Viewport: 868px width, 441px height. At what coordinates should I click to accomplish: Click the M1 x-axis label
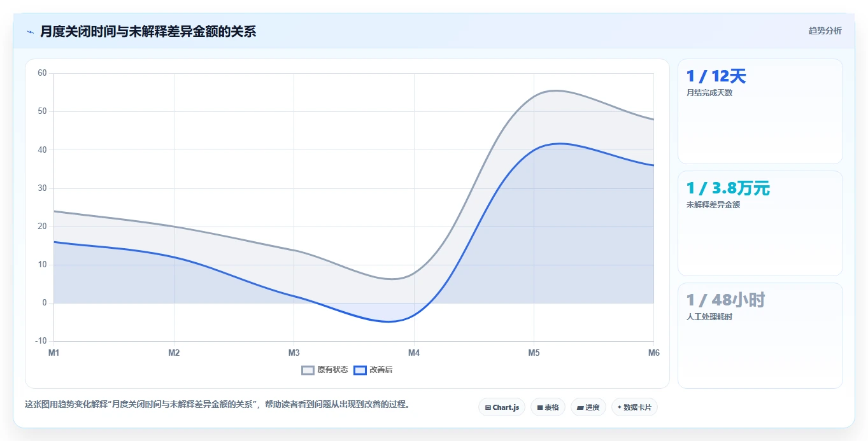click(54, 353)
